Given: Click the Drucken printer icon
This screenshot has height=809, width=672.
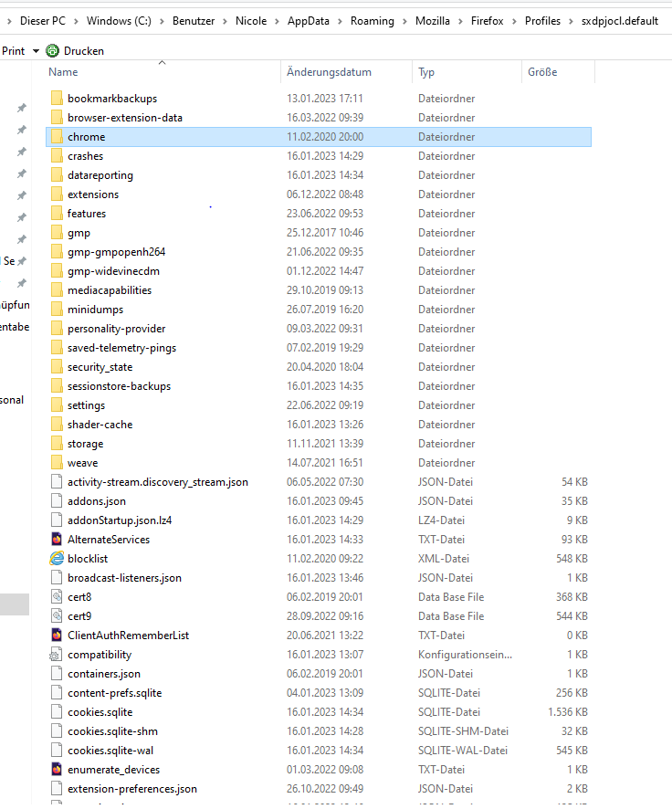Looking at the screenshot, I should pos(53,50).
